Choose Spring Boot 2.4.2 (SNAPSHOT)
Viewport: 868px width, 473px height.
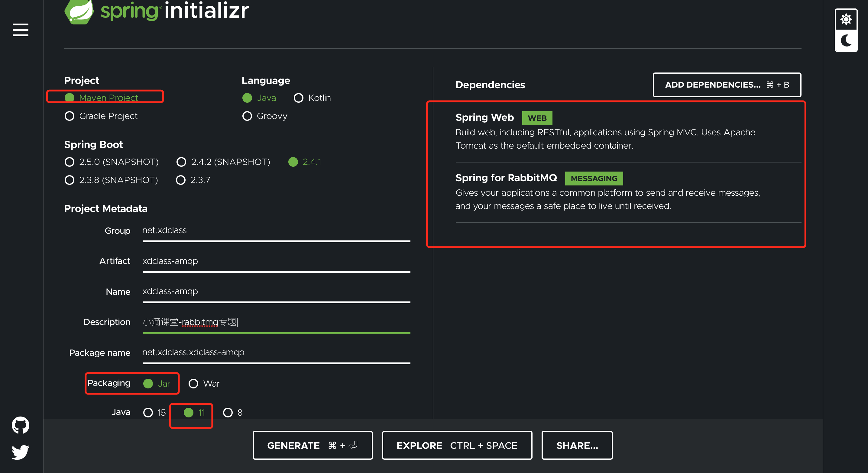pos(223,162)
